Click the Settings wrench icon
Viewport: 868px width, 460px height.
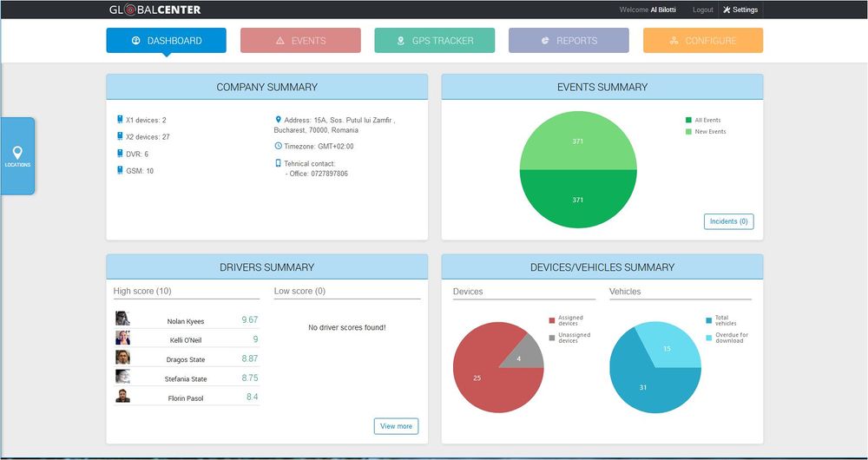(727, 10)
